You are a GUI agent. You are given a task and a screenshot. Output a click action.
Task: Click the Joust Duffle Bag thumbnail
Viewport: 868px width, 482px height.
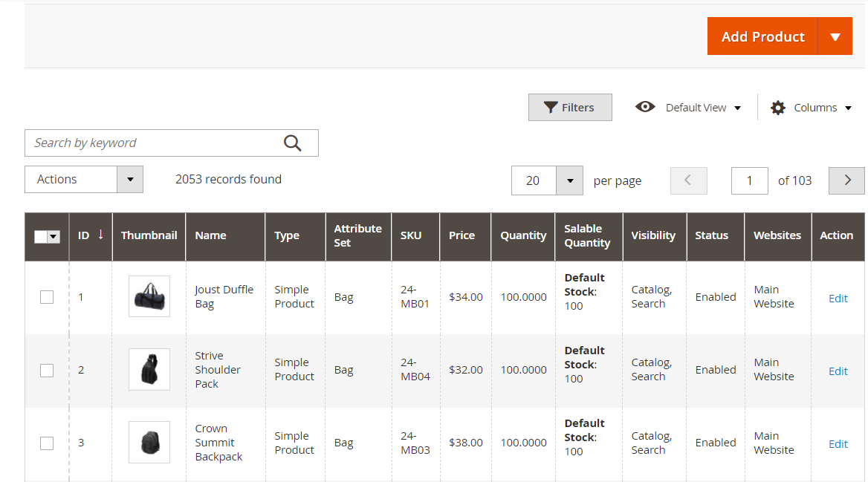tap(149, 297)
